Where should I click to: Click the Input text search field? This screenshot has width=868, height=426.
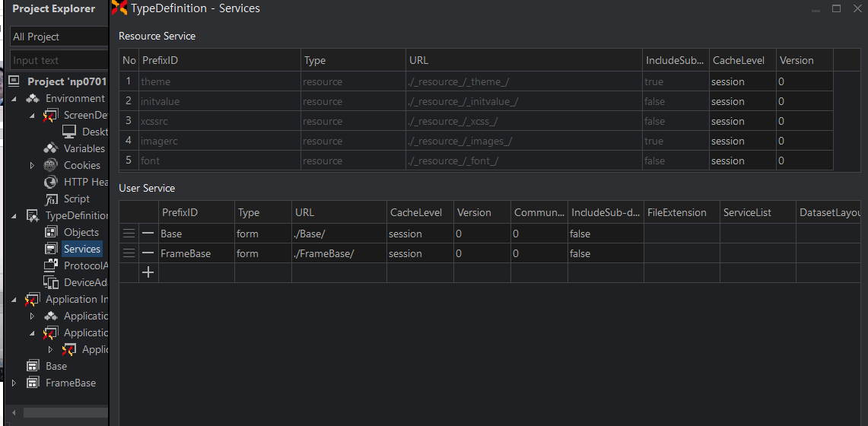(59, 60)
